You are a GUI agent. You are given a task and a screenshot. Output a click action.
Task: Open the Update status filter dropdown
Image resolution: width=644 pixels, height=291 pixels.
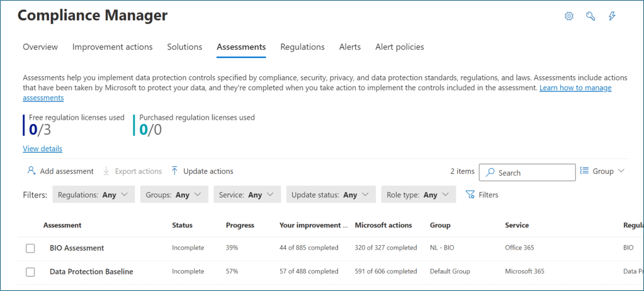tap(330, 195)
